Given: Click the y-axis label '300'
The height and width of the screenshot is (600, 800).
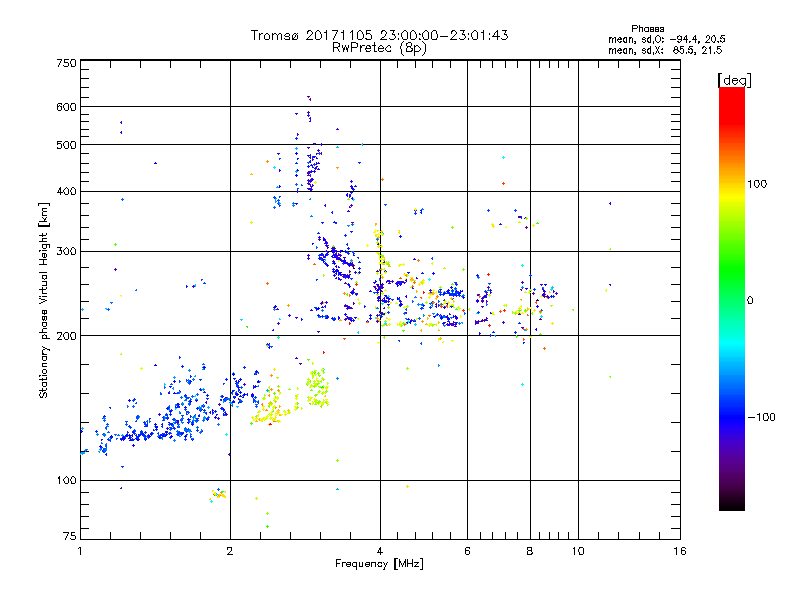Looking at the screenshot, I should point(66,252).
